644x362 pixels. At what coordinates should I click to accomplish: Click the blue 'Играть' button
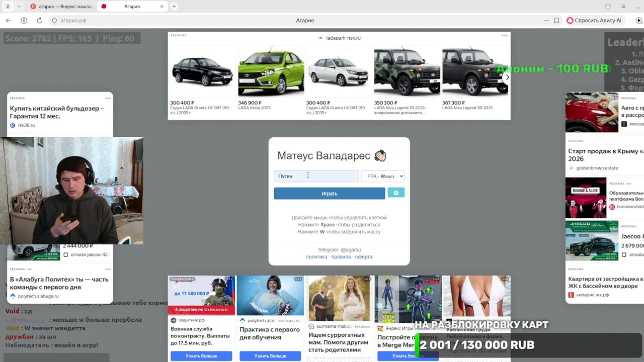click(x=330, y=194)
